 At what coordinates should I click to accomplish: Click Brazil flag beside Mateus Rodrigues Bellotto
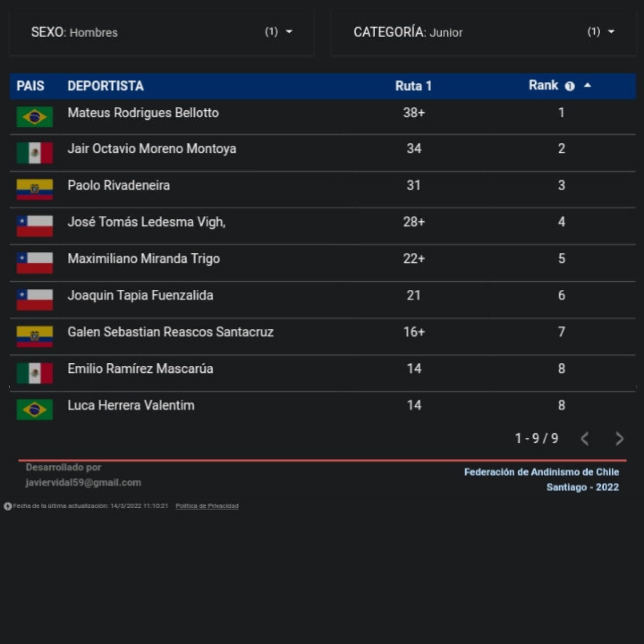(x=34, y=117)
